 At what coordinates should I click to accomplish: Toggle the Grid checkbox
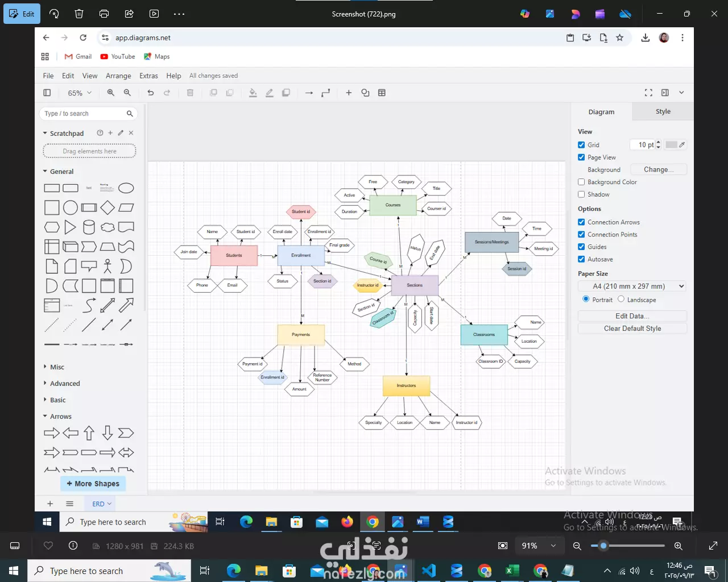tap(581, 145)
